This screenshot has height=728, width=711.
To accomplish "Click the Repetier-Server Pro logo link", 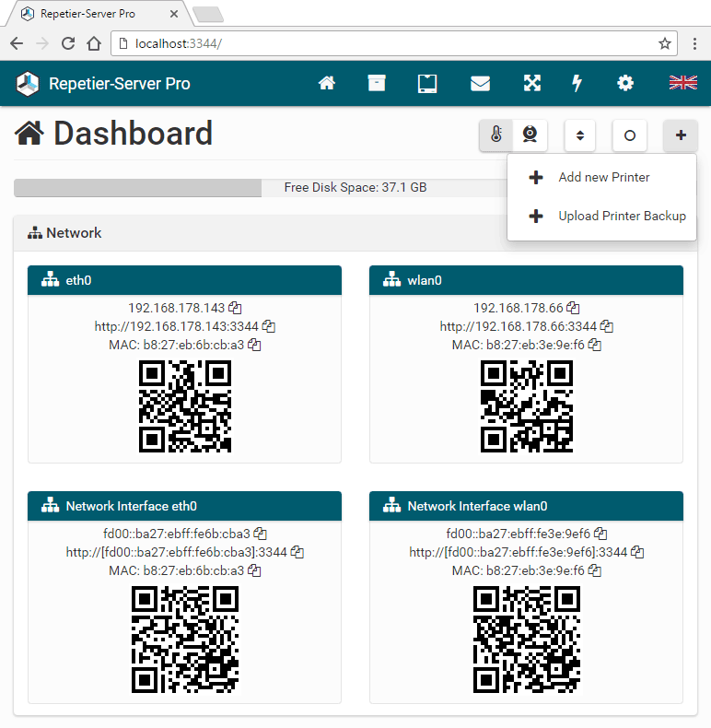I will 103,84.
